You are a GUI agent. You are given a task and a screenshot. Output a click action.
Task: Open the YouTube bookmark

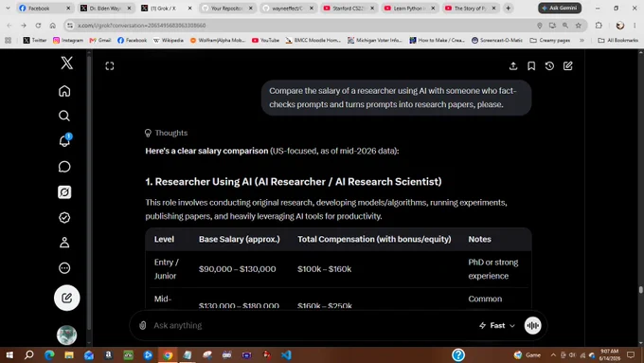click(x=265, y=40)
